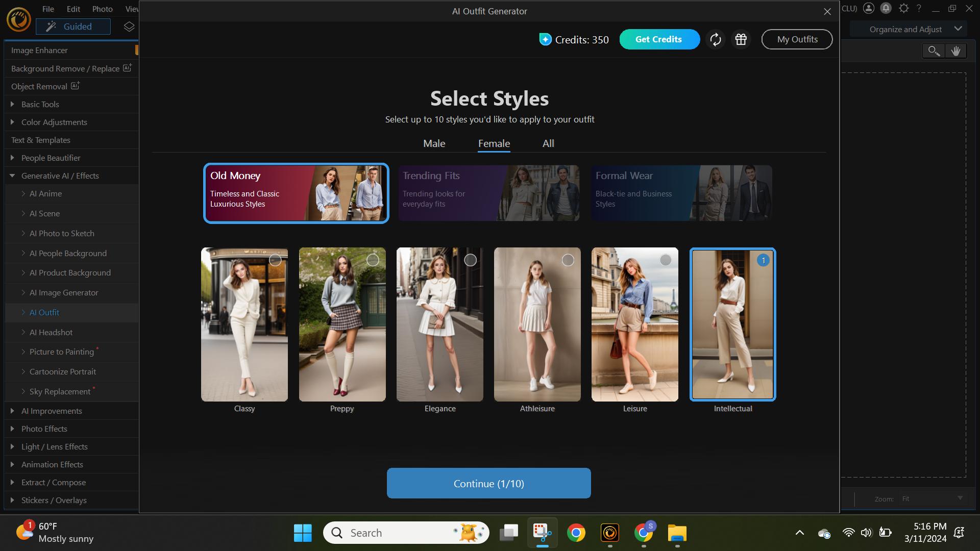Show hidden system tray icons
The width and height of the screenshot is (980, 551).
click(x=800, y=533)
